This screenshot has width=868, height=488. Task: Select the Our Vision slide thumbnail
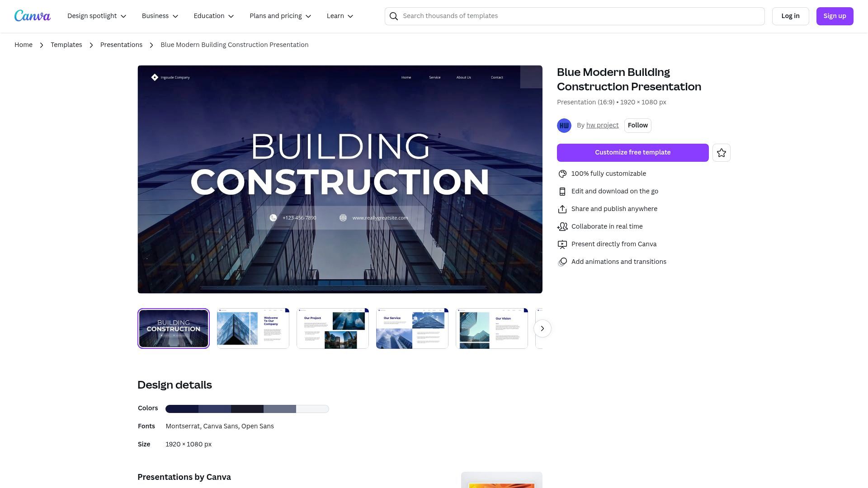pyautogui.click(x=492, y=328)
